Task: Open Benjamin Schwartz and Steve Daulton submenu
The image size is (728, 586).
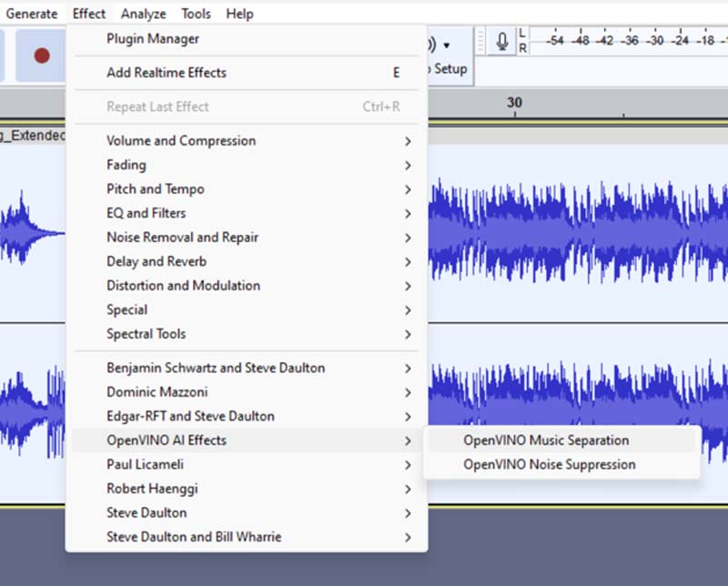Action: click(247, 369)
